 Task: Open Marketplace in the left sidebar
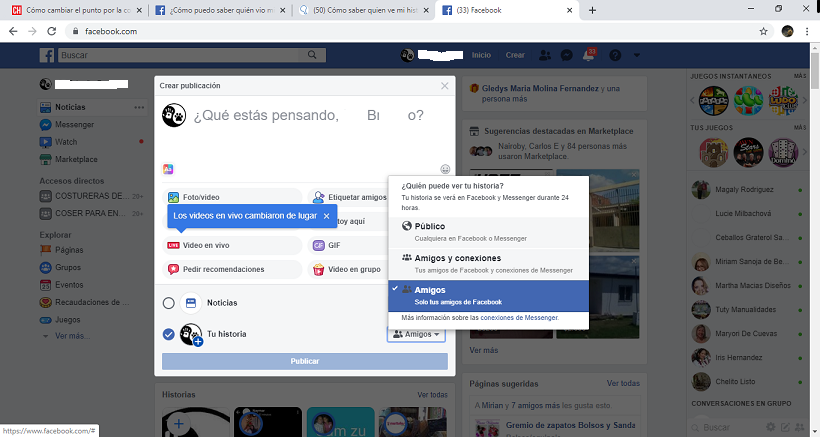coord(76,159)
